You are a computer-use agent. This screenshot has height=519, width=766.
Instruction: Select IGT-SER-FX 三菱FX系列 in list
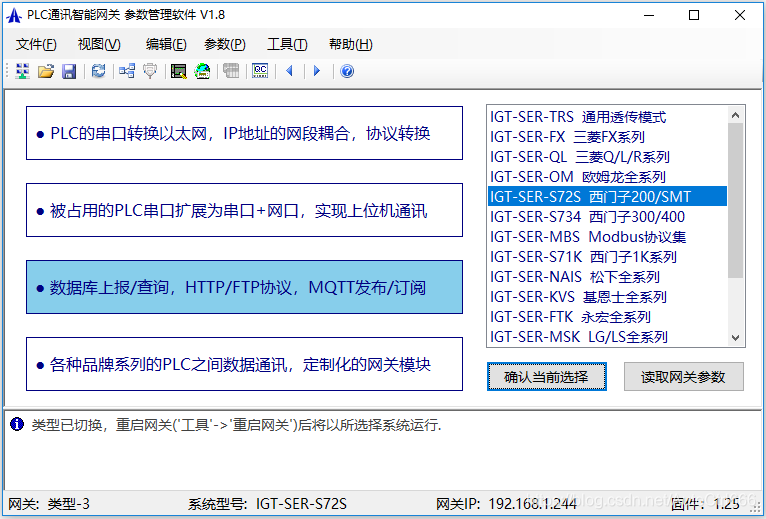tap(608, 137)
